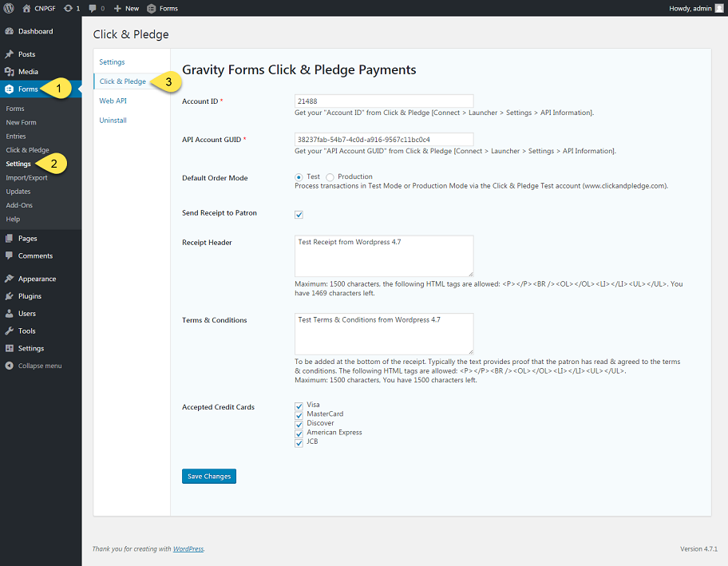Click the Gravity Forms Click & Pledge Payments heading
This screenshot has height=566, width=728.
[x=299, y=69]
